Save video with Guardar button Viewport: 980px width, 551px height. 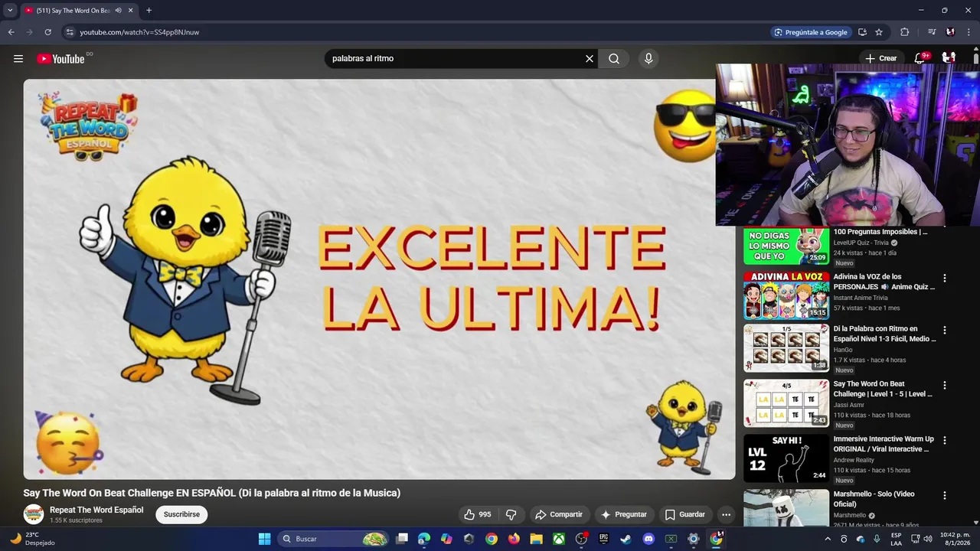pyautogui.click(x=684, y=514)
